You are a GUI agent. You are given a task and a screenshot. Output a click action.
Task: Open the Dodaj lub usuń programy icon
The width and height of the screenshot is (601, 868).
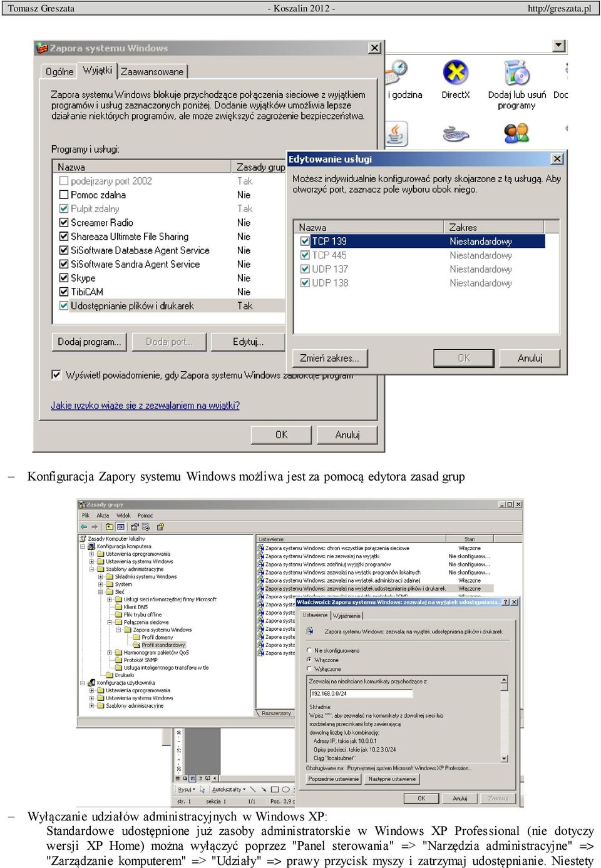click(516, 73)
